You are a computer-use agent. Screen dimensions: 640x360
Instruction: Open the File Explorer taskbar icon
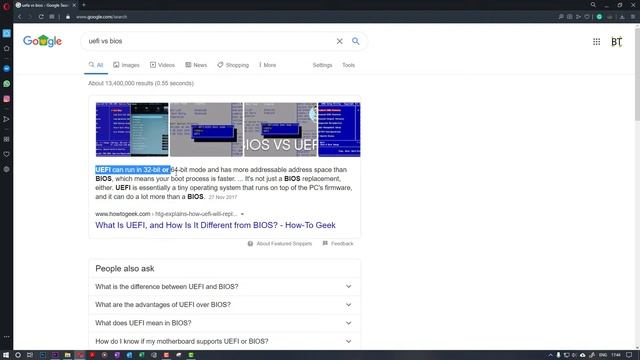(x=68, y=355)
